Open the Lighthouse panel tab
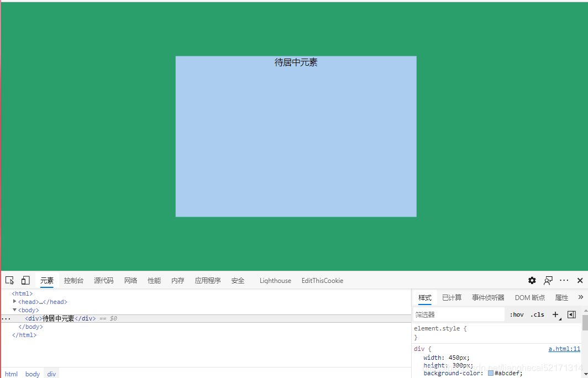The height and width of the screenshot is (378, 588). point(275,280)
